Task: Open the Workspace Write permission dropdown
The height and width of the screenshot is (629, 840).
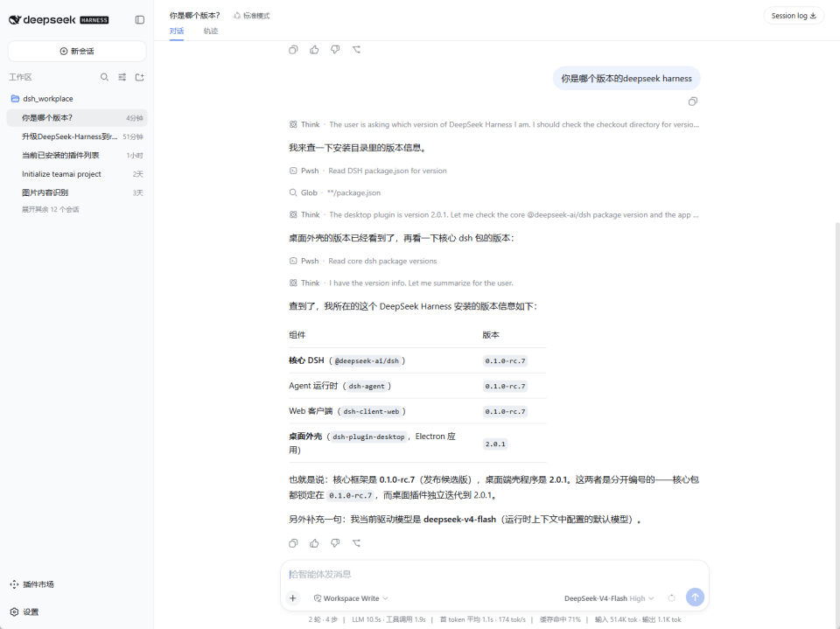Action: [351, 598]
